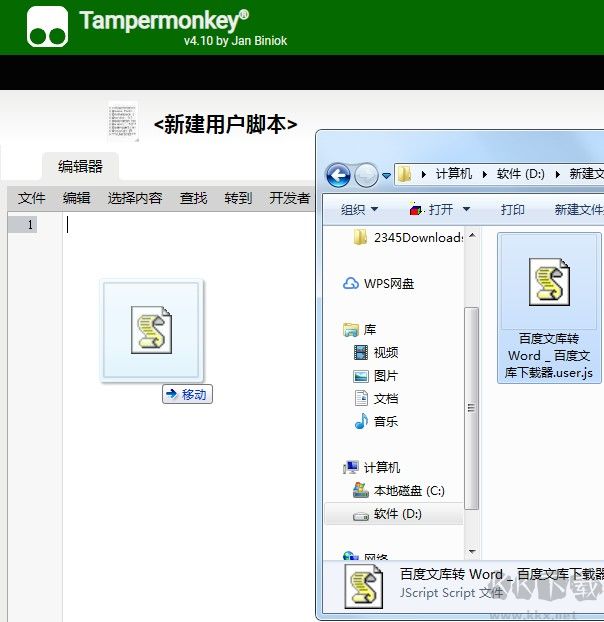
Task: Expand the 打开 dropdown arrow
Action: tap(466, 209)
